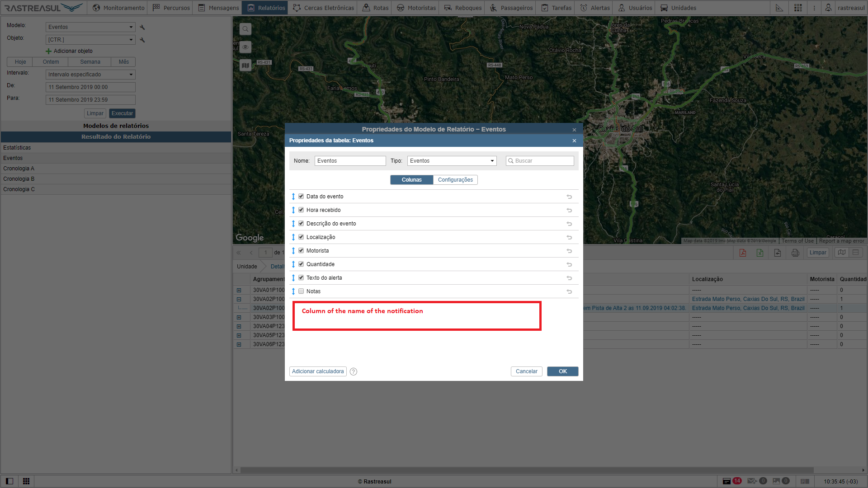
Task: Open the Cercas Eletrônicas menu
Action: [324, 8]
